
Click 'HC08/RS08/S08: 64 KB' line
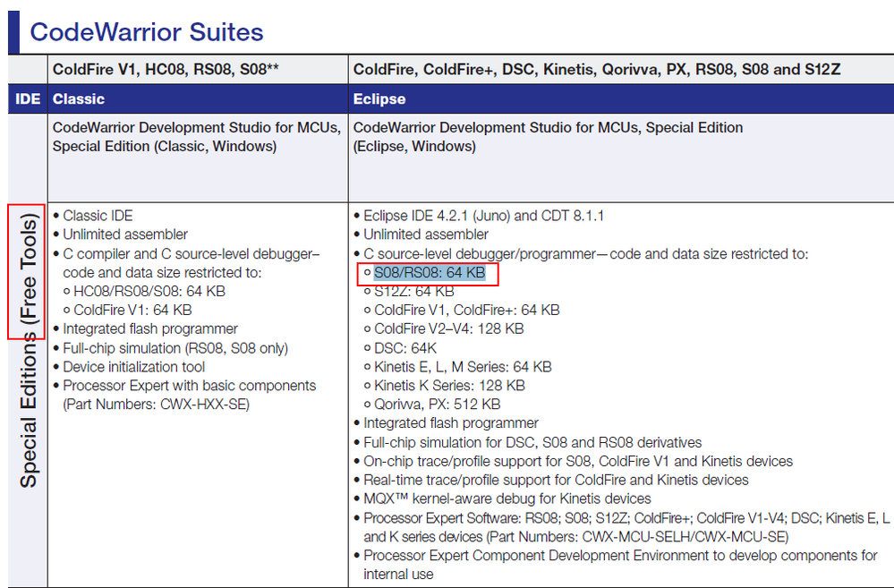tap(149, 292)
